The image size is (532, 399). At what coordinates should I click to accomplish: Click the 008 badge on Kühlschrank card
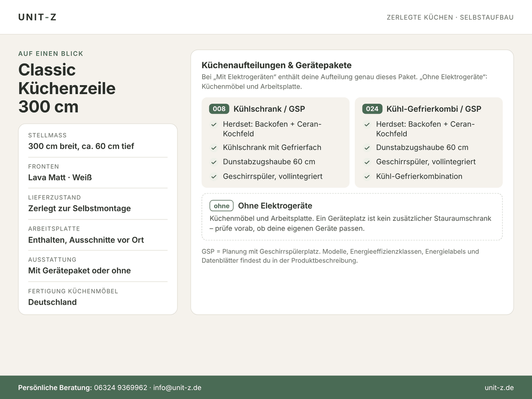pos(219,109)
